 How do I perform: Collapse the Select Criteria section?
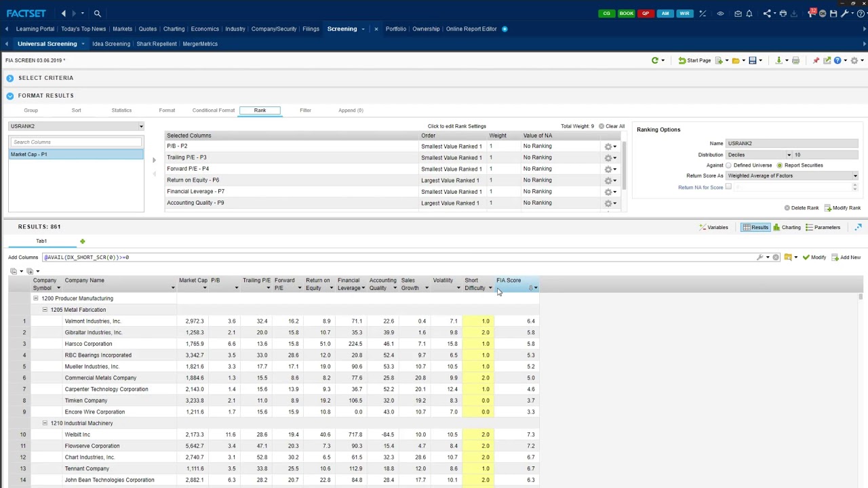click(x=10, y=78)
